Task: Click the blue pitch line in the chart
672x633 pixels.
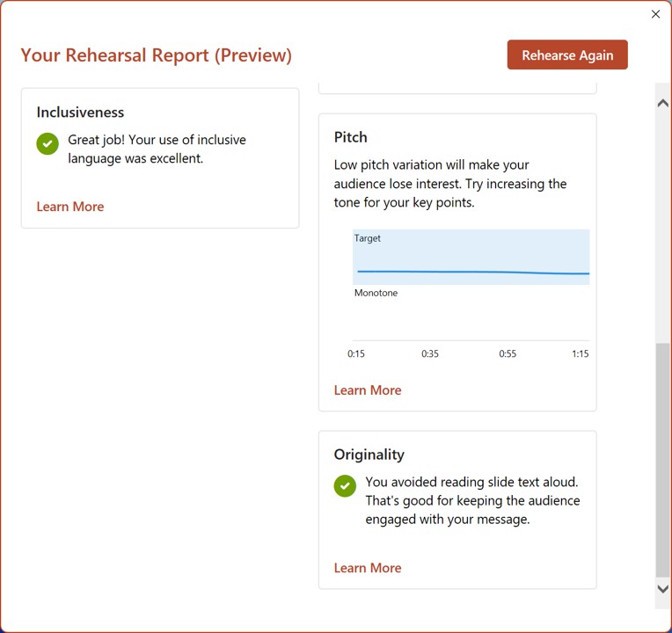Action: 471,272
